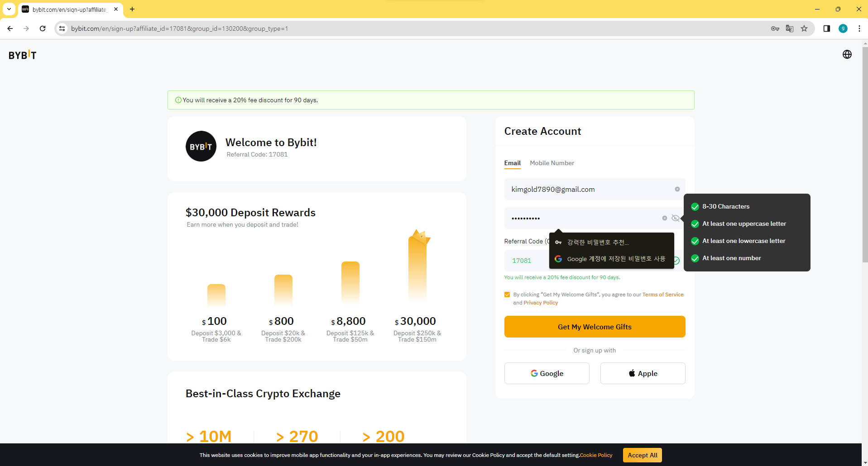The height and width of the screenshot is (466, 868).
Task: Toggle password visibility eye icon
Action: point(675,218)
